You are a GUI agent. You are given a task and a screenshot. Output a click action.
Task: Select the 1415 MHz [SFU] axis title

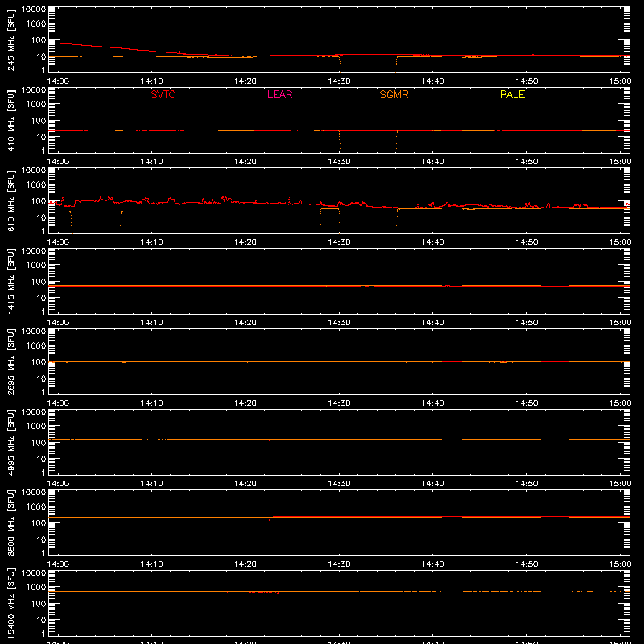coord(11,281)
